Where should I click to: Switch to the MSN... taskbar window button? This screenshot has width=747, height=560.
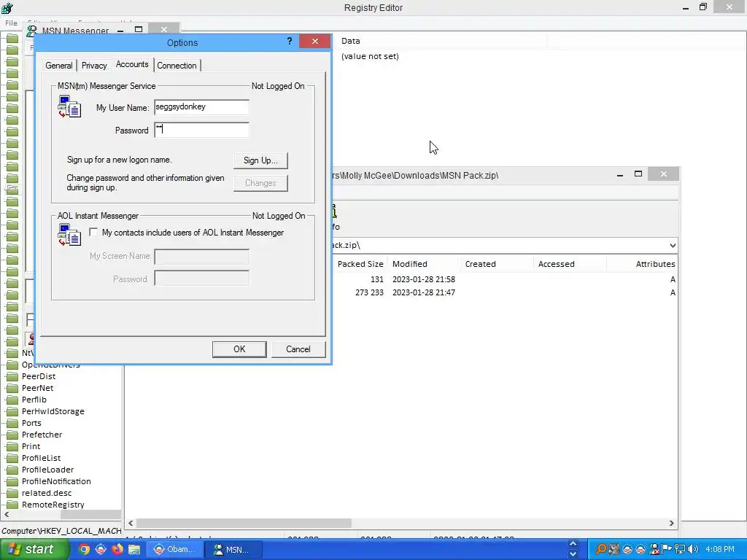233,550
